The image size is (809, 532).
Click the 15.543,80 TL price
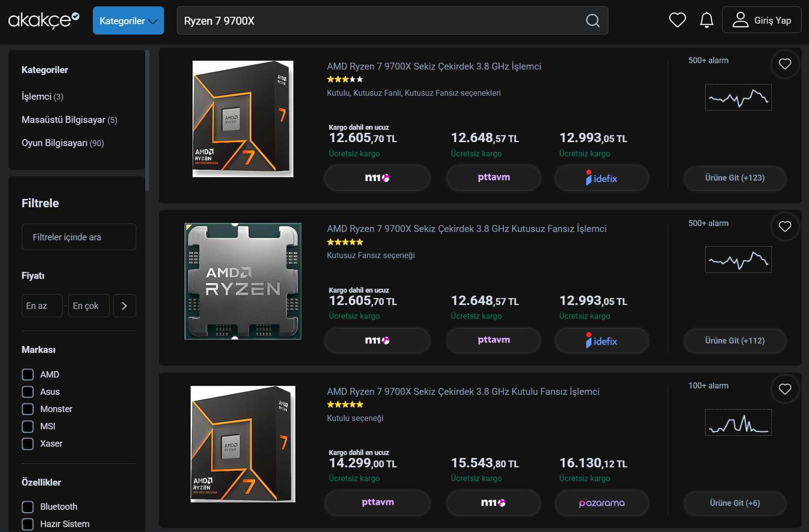click(485, 463)
